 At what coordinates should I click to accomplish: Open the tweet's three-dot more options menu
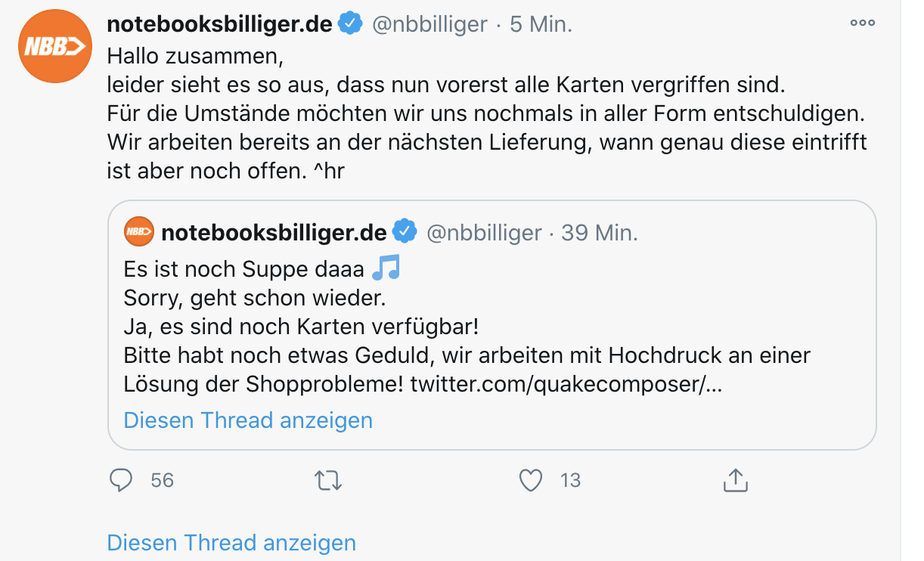coord(862,23)
